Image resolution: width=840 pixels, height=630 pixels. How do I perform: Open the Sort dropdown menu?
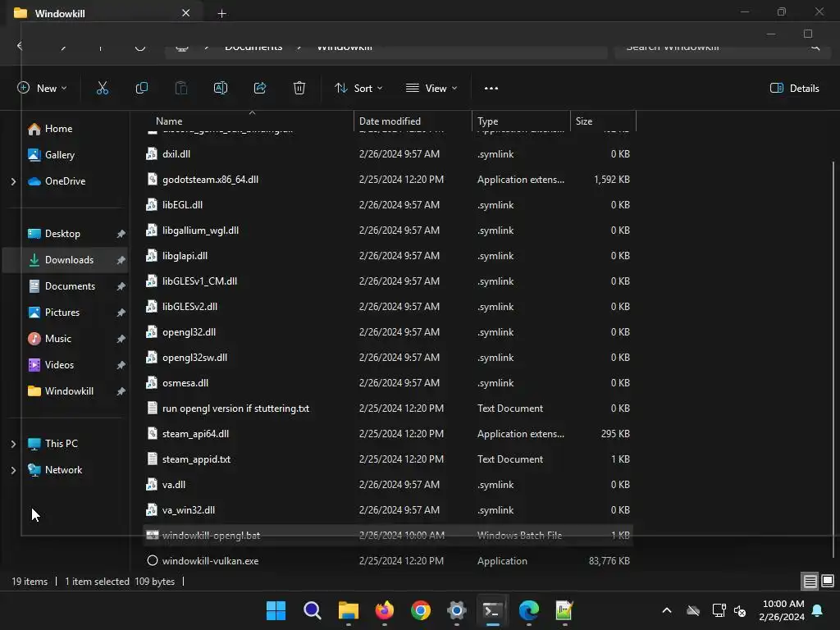pos(358,89)
